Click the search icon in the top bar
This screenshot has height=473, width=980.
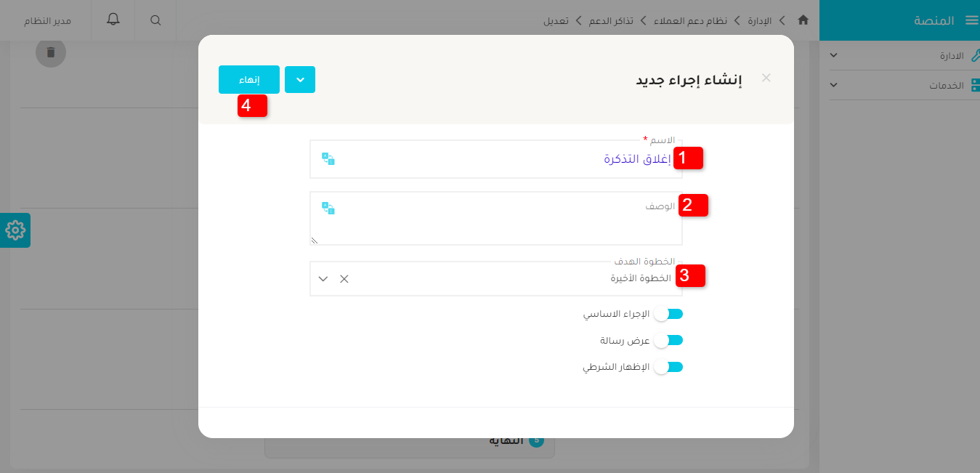(x=155, y=20)
